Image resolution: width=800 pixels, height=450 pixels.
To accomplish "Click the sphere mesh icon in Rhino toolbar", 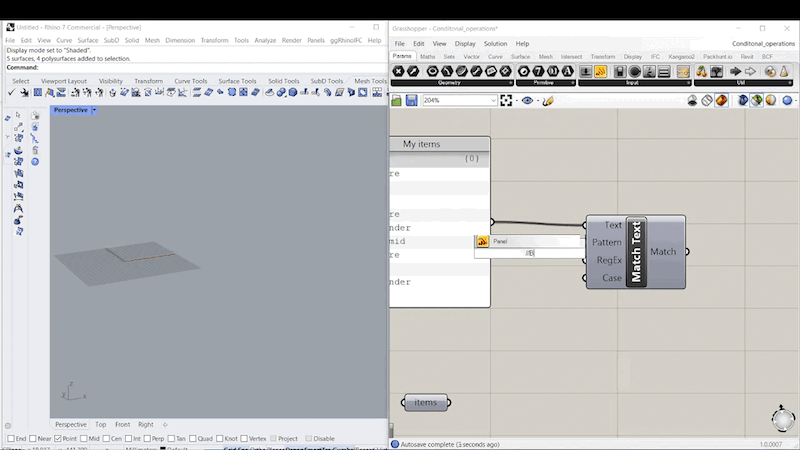I will tap(293, 92).
